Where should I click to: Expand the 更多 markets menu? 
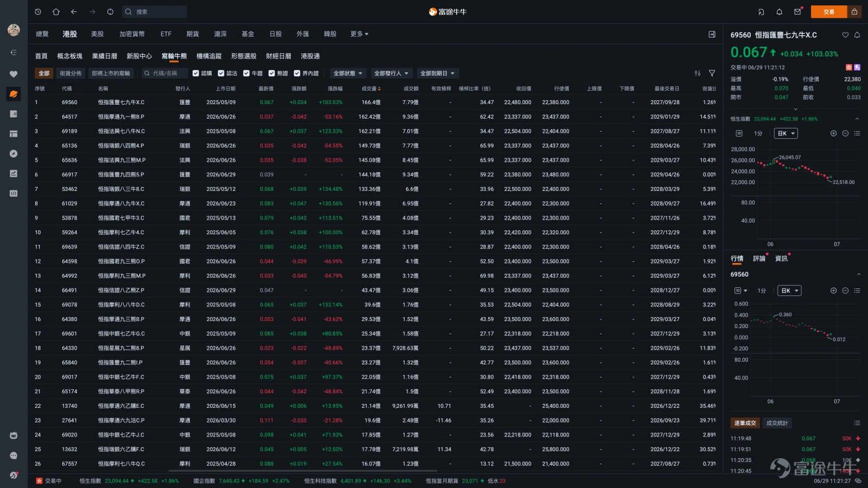[359, 34]
